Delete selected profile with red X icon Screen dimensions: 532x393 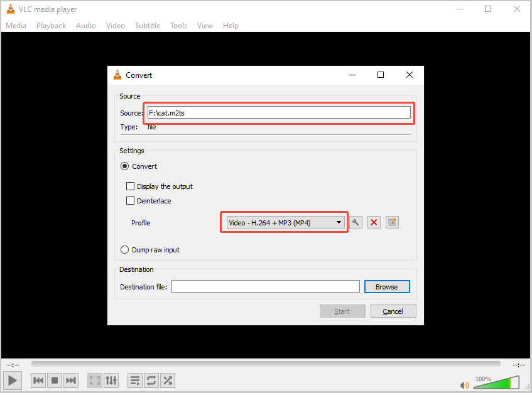(374, 222)
